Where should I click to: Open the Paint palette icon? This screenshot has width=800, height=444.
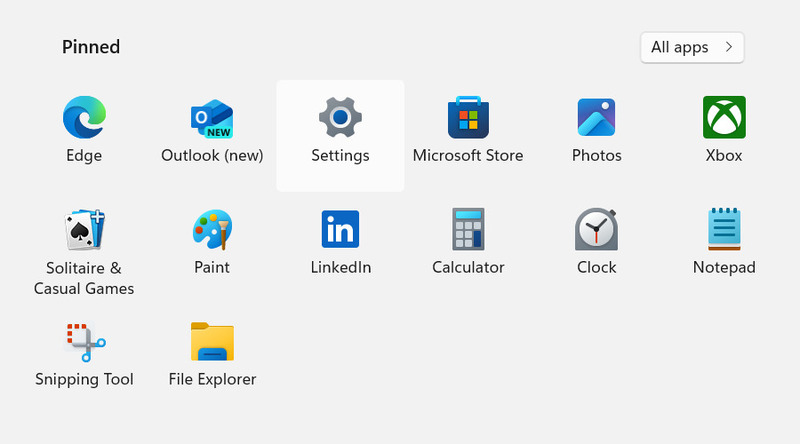(212, 230)
